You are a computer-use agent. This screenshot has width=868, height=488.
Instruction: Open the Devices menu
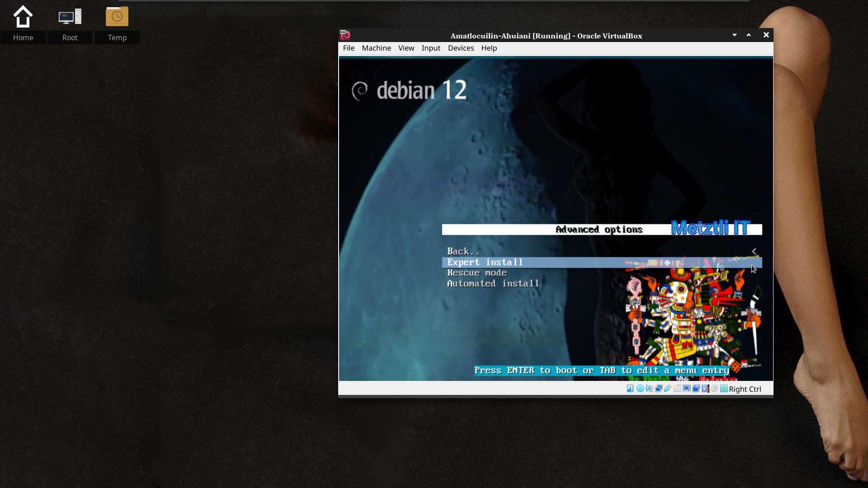tap(461, 48)
